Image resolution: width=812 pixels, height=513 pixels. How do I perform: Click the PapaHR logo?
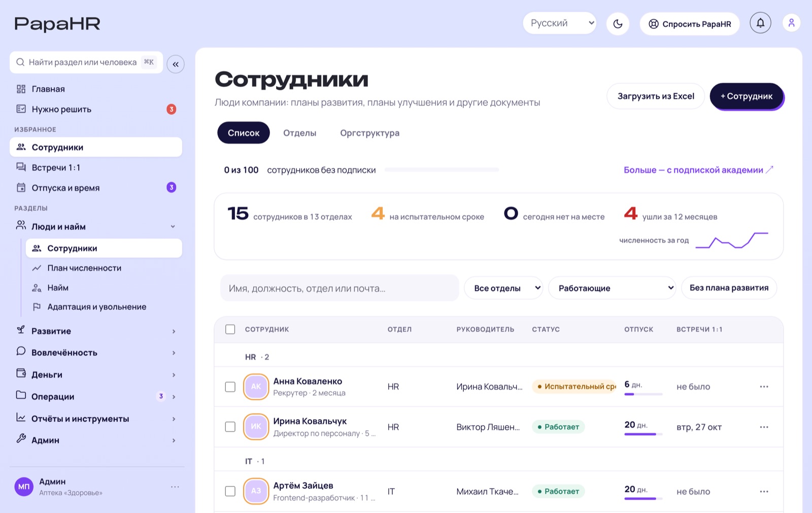click(x=57, y=24)
